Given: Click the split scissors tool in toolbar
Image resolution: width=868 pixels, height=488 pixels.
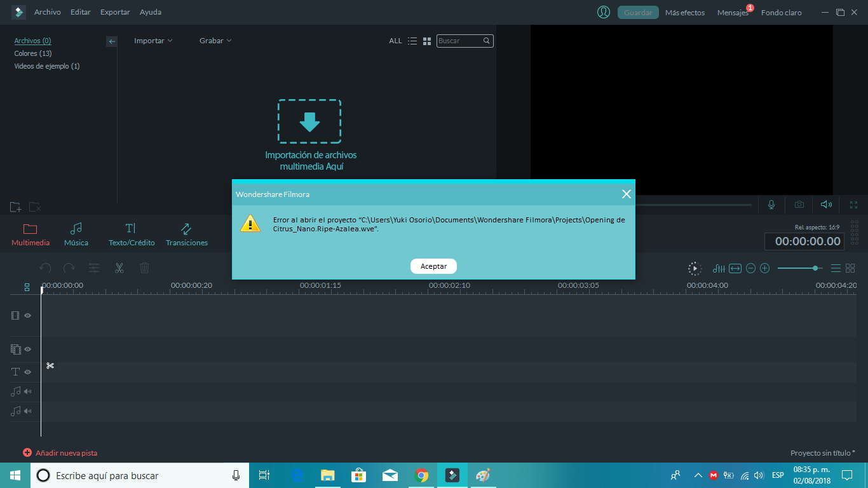Looking at the screenshot, I should tap(119, 268).
